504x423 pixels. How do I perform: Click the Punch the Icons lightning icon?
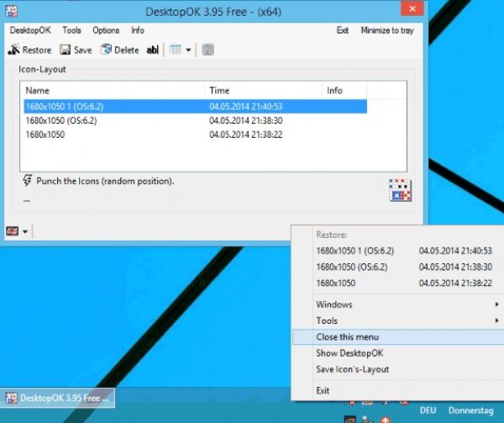coord(28,181)
